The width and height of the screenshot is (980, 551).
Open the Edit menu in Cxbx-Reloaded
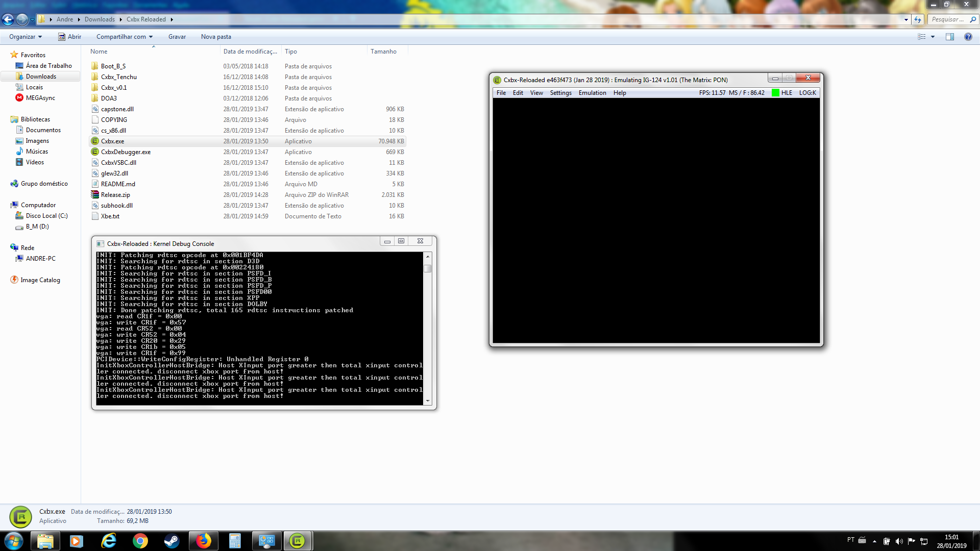518,93
